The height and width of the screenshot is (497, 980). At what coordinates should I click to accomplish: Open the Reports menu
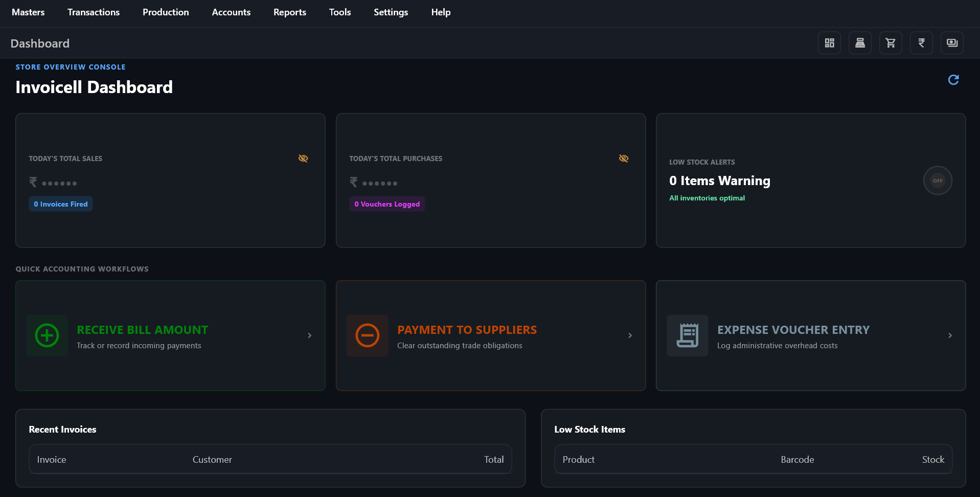[x=290, y=12]
